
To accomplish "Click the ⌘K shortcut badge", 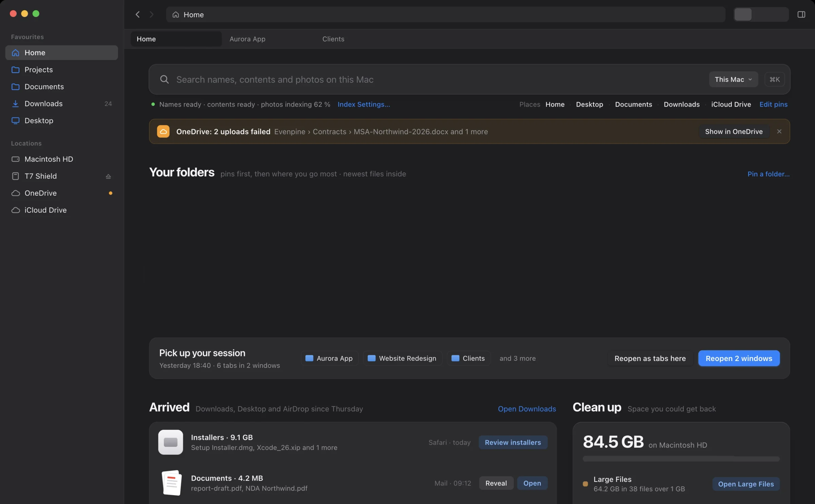I will point(775,79).
